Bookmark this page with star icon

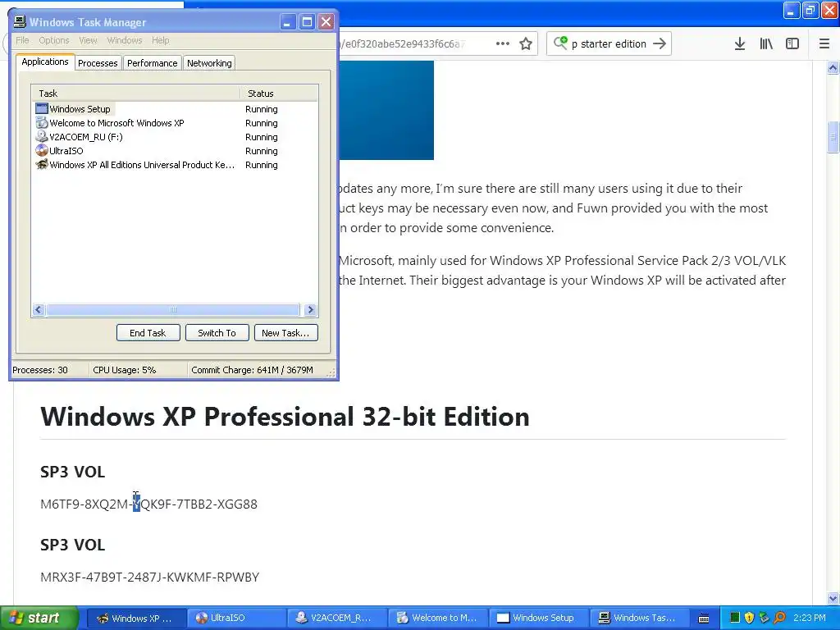pos(526,44)
